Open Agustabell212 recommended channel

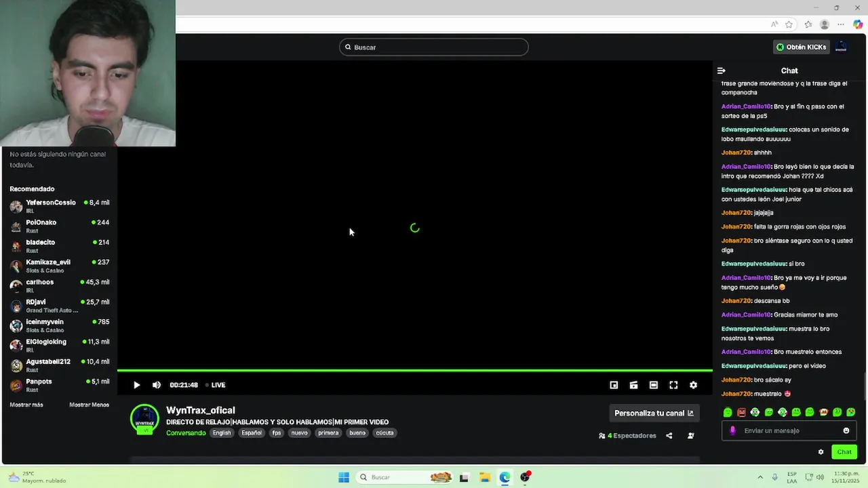tap(60, 365)
